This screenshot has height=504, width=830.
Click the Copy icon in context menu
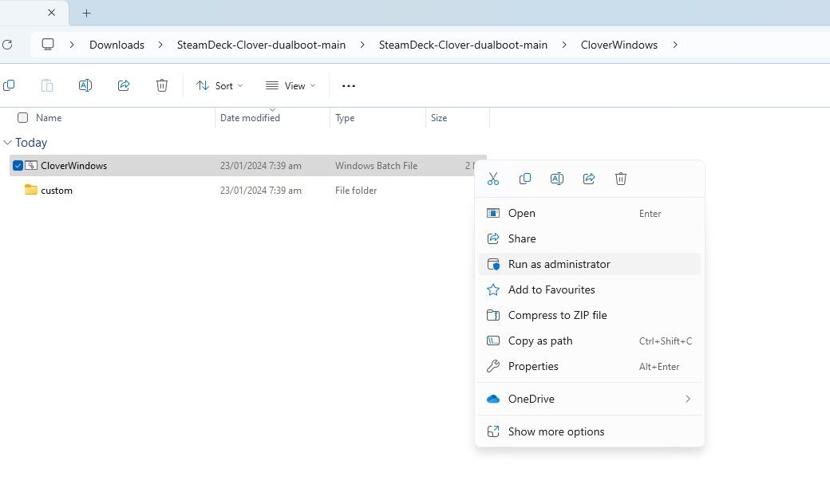pyautogui.click(x=525, y=179)
